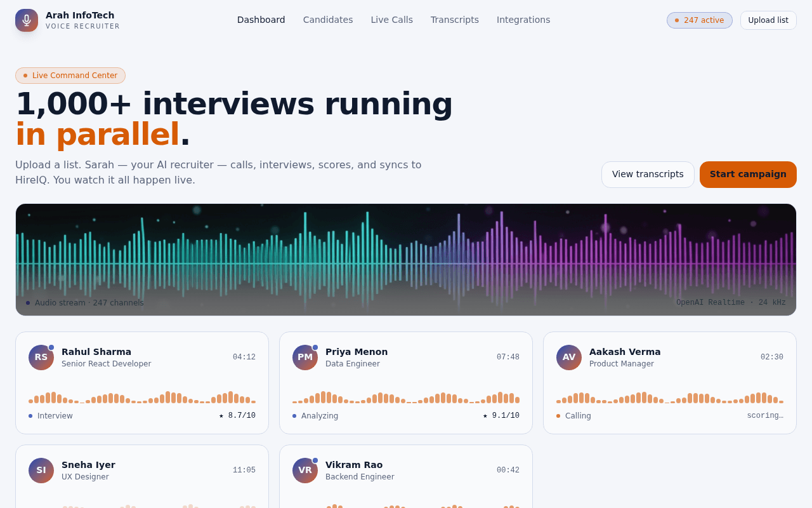The height and width of the screenshot is (508, 812).
Task: Click Backend Engineer role text
Action: click(x=360, y=477)
